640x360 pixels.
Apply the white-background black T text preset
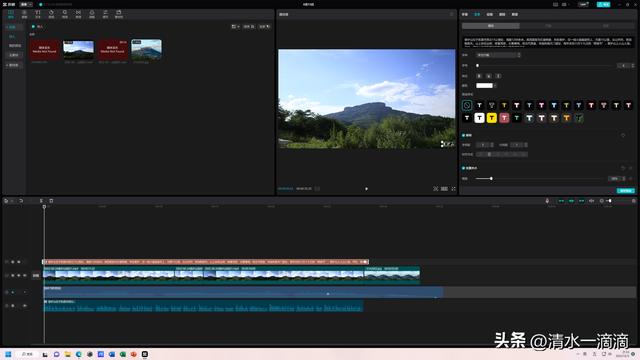479,118
